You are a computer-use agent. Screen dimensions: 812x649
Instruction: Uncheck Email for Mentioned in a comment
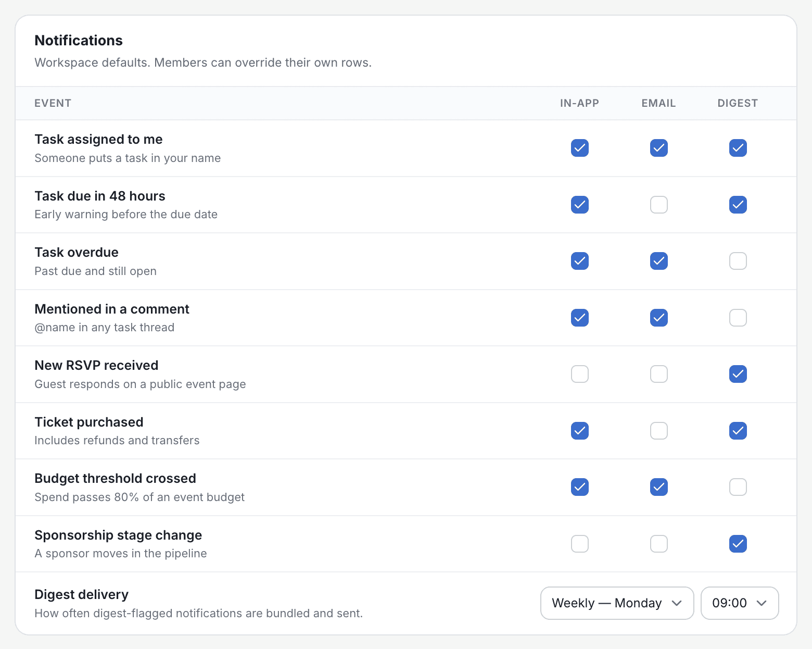(659, 318)
